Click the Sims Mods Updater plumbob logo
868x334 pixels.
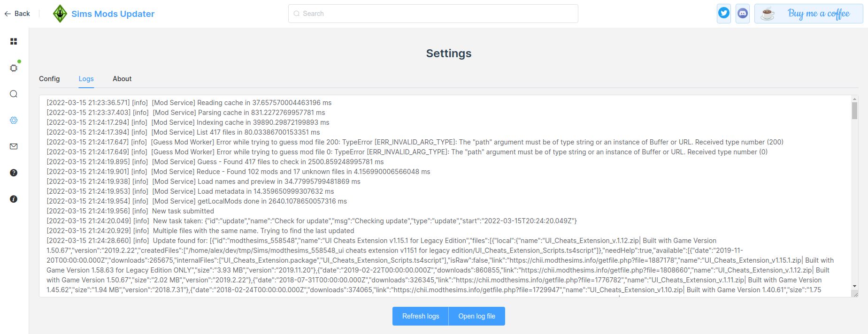[60, 14]
